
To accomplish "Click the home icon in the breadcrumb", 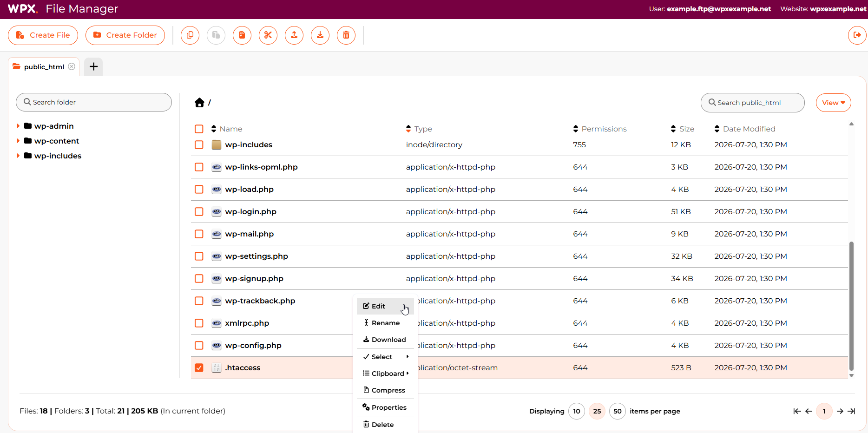I will (x=199, y=103).
